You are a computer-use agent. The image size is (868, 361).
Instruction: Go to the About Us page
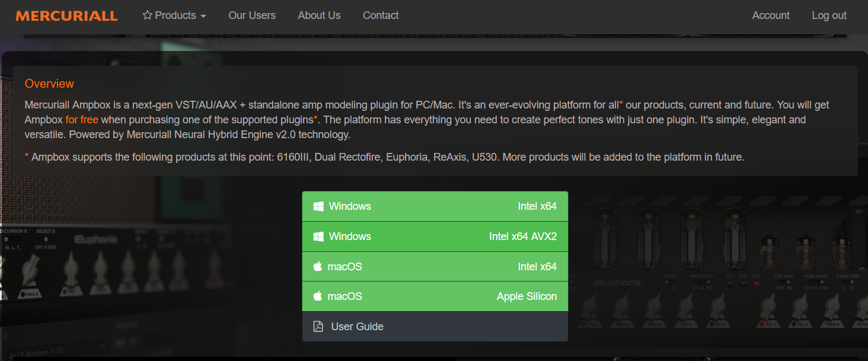[319, 15]
